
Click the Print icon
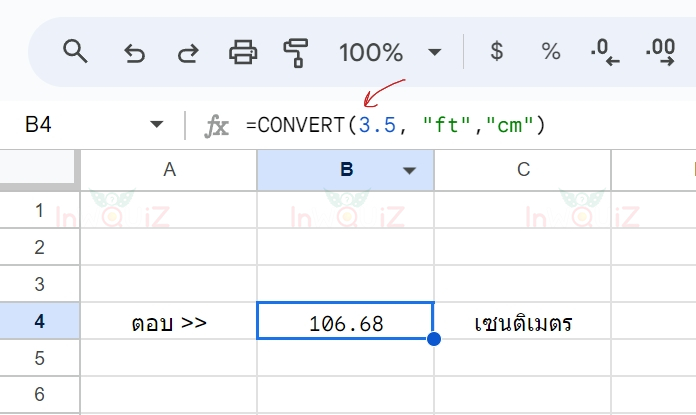tap(243, 52)
